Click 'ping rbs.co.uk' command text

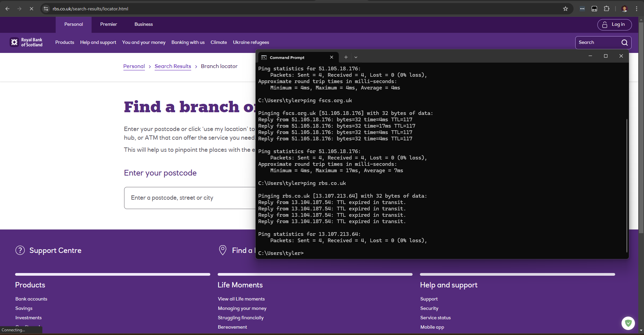pos(325,183)
